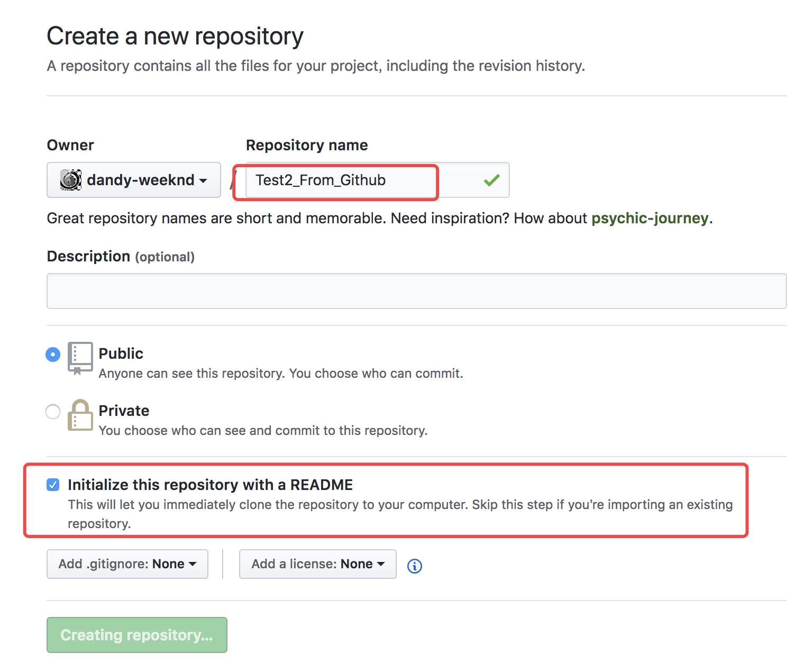Click the Description text field

click(x=416, y=291)
